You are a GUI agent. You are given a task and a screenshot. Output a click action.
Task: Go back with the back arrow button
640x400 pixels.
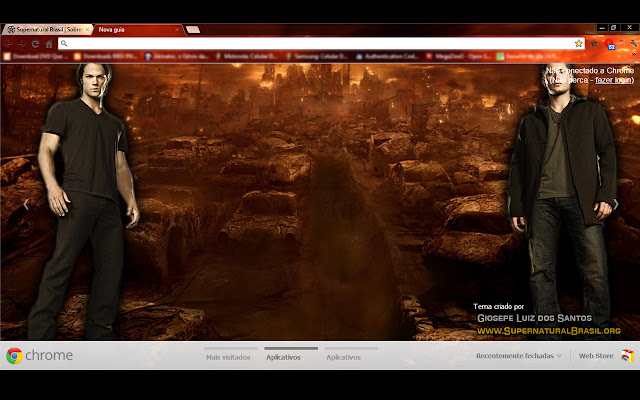click(8, 44)
